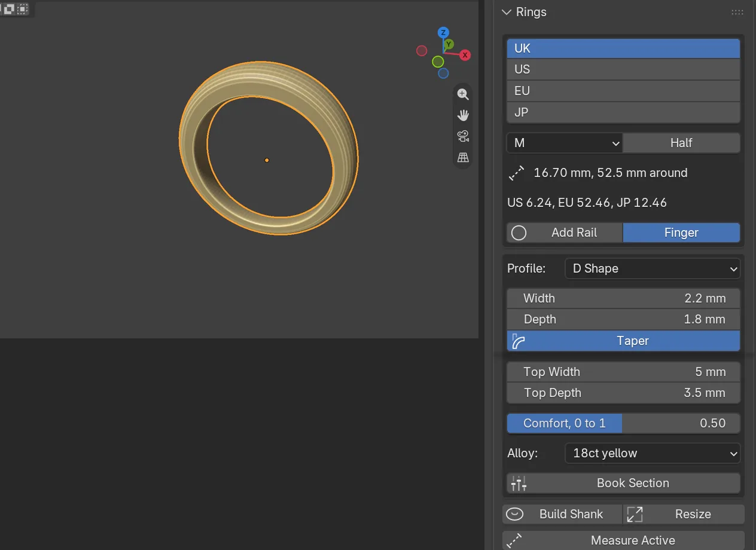Click the Width 2.2 mm field

click(x=623, y=298)
